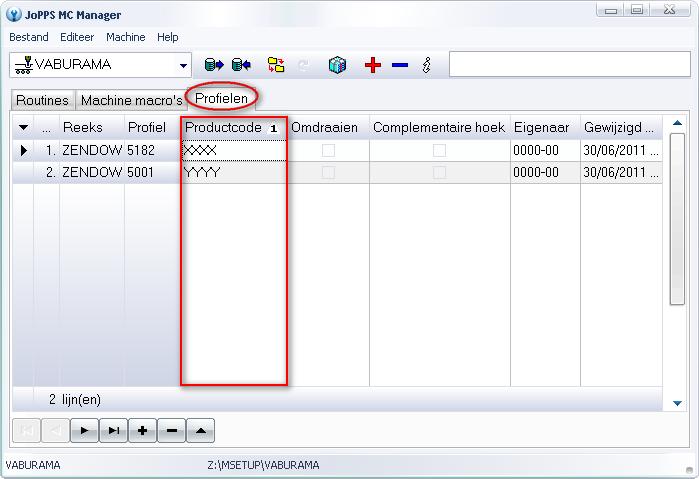Image resolution: width=699 pixels, height=479 pixels.
Task: Click the chain link icon in toolbar
Action: tap(427, 65)
